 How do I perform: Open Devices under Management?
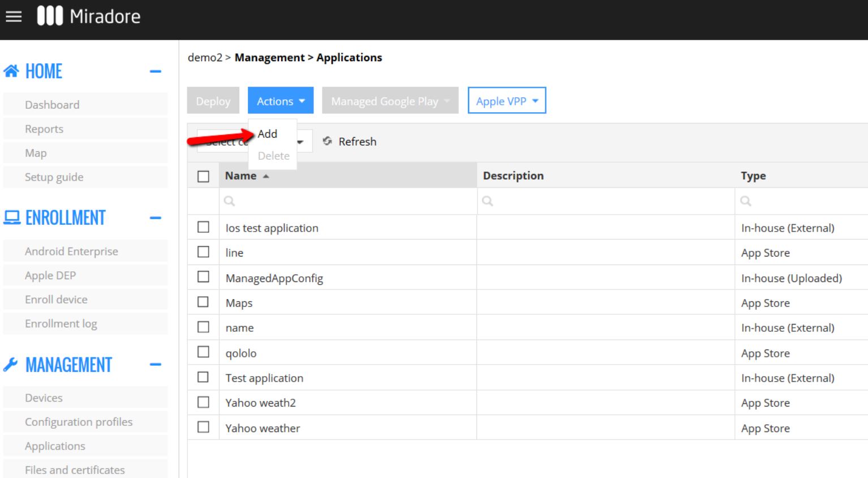[85, 398]
